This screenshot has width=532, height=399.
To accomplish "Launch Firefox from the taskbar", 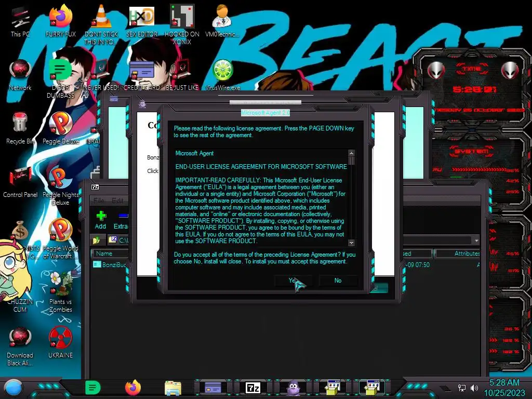I will [x=132, y=388].
